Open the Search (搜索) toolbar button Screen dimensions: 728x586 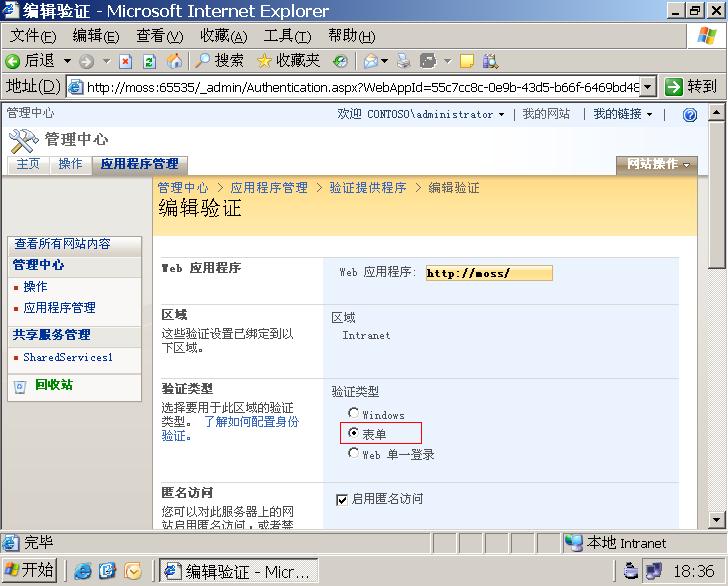pyautogui.click(x=220, y=61)
